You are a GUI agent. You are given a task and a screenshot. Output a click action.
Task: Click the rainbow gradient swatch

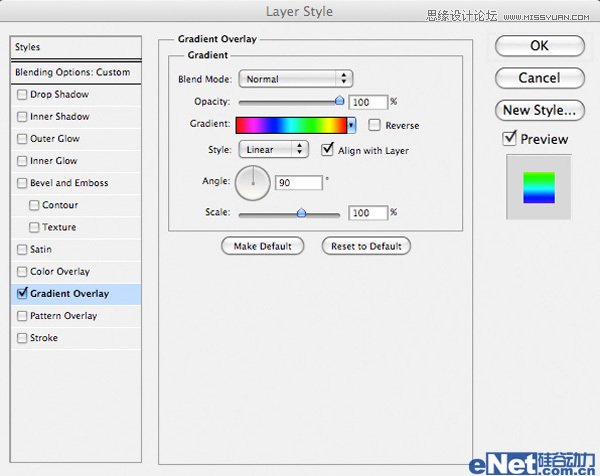(x=290, y=126)
